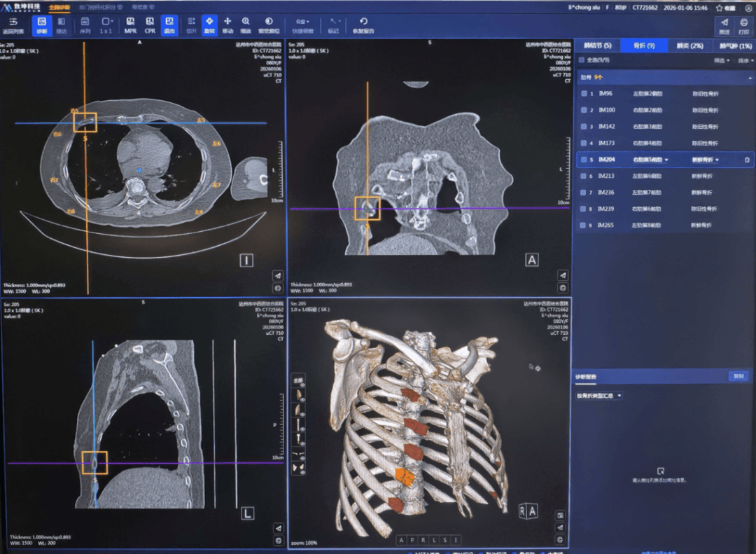Viewport: 756px width, 554px height.
Task: Check the box for row 5 IM204
Action: click(x=584, y=160)
